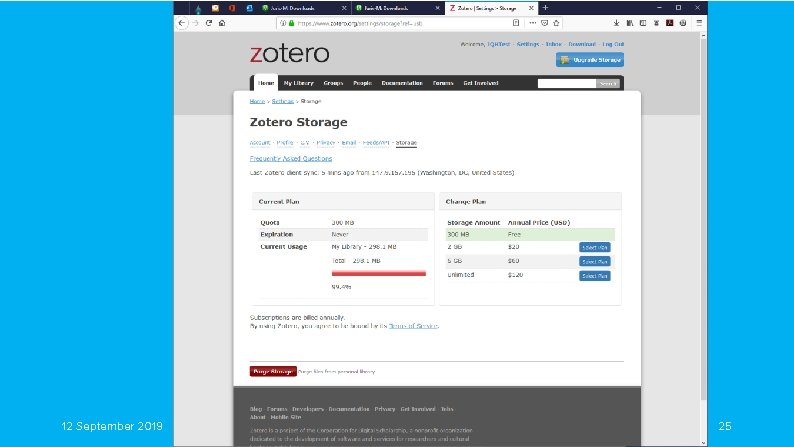Image resolution: width=794 pixels, height=447 pixels.
Task: Close the first Downloads browser tab
Action: 344,8
